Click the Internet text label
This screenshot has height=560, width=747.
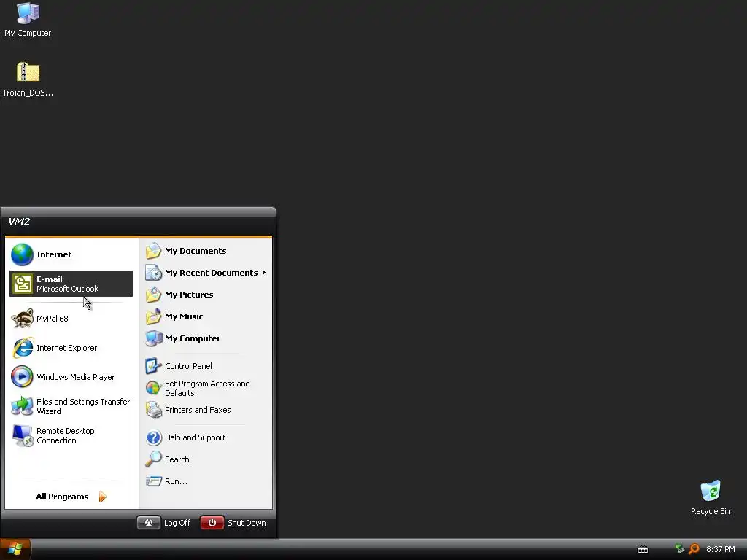pos(54,254)
